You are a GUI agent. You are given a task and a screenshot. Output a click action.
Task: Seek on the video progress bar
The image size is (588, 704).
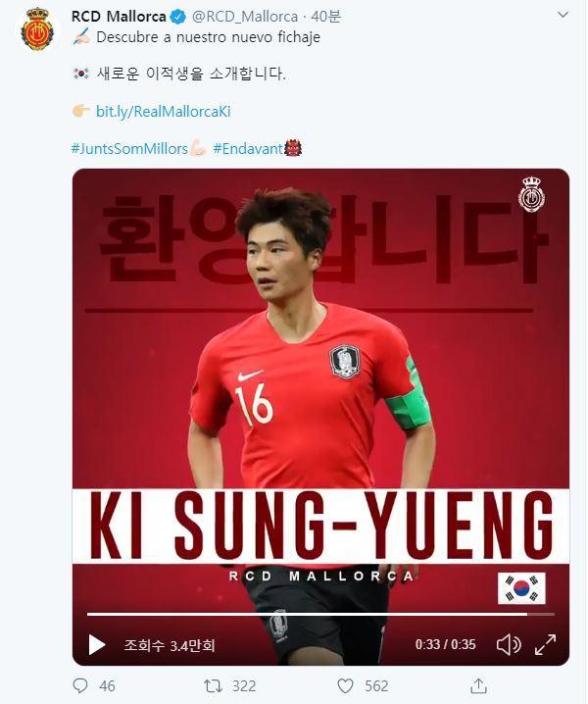click(320, 614)
